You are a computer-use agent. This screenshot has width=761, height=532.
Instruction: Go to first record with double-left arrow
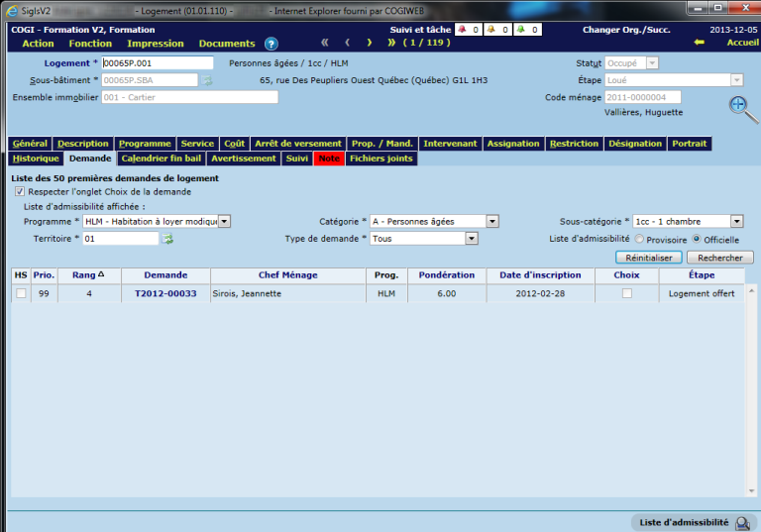[x=324, y=44]
